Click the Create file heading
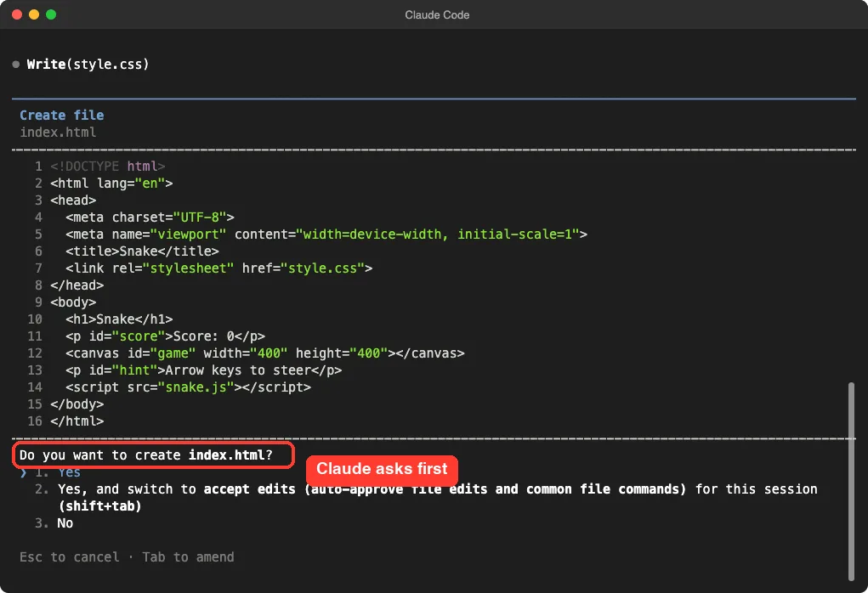The height and width of the screenshot is (593, 868). 62,115
